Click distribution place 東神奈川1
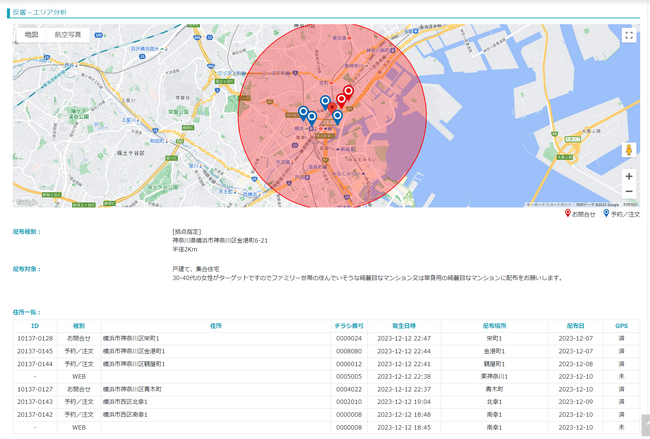 [x=494, y=377]
